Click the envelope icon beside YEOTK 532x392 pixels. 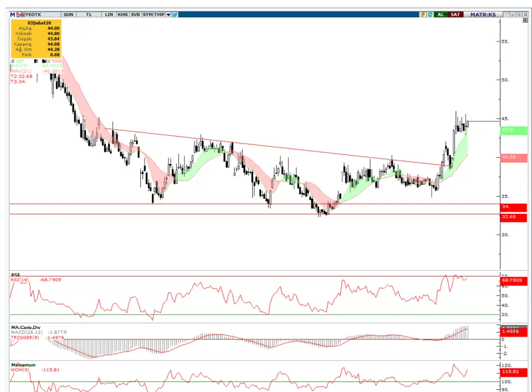click(20, 14)
